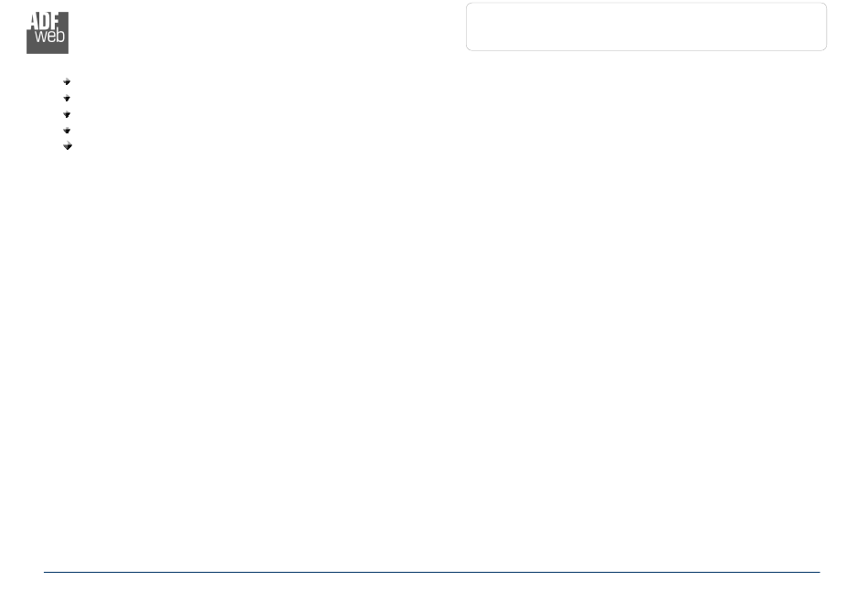Select the fifth, larger diamond bullet

pyautogui.click(x=68, y=146)
